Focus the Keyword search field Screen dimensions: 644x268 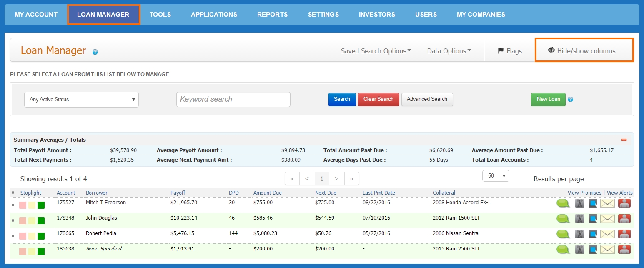233,99
